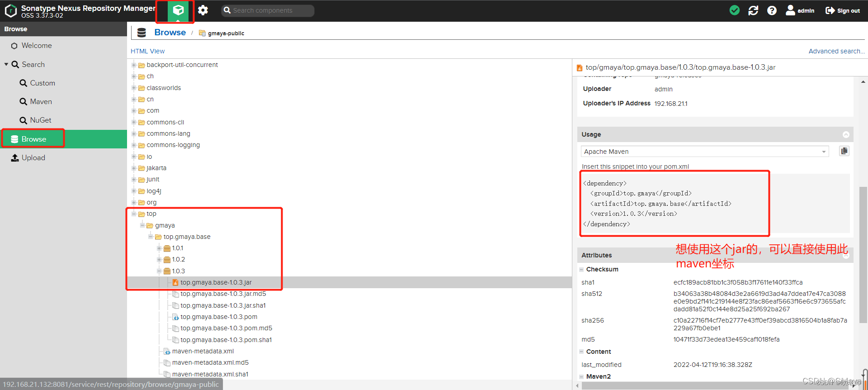Focus the Search components field
Image resolution: width=868 pixels, height=390 pixels.
pos(268,10)
